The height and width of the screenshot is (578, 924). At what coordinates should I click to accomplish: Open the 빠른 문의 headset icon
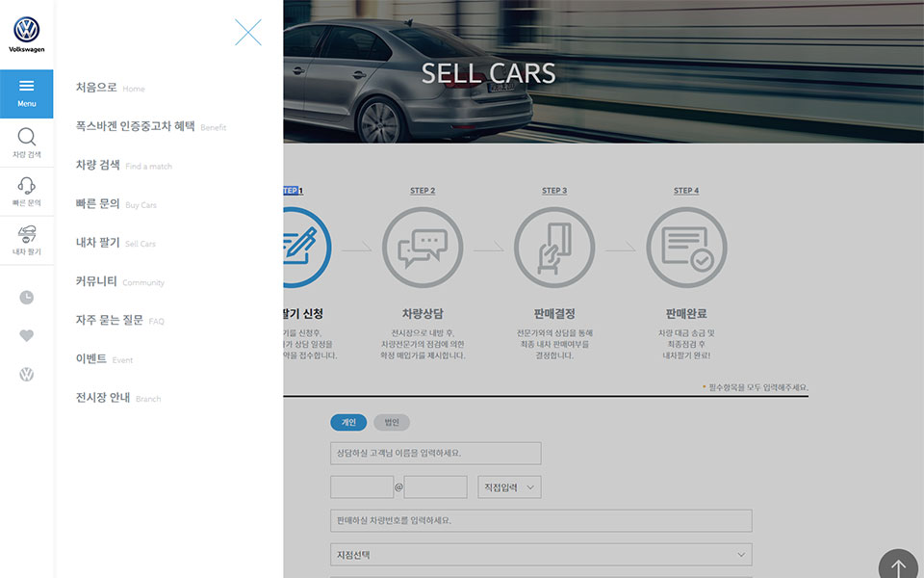click(26, 191)
